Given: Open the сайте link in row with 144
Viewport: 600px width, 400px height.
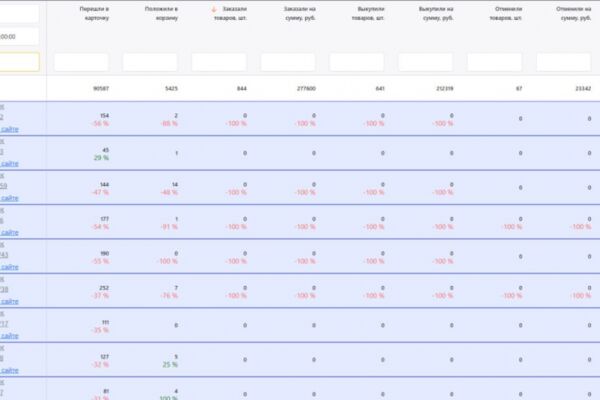Looking at the screenshot, I should (10, 198).
